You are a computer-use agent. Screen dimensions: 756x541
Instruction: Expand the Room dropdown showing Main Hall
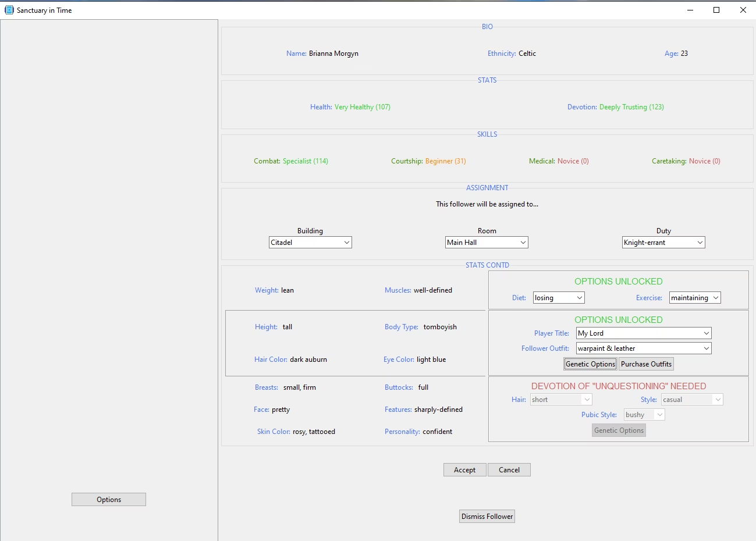pyautogui.click(x=487, y=243)
